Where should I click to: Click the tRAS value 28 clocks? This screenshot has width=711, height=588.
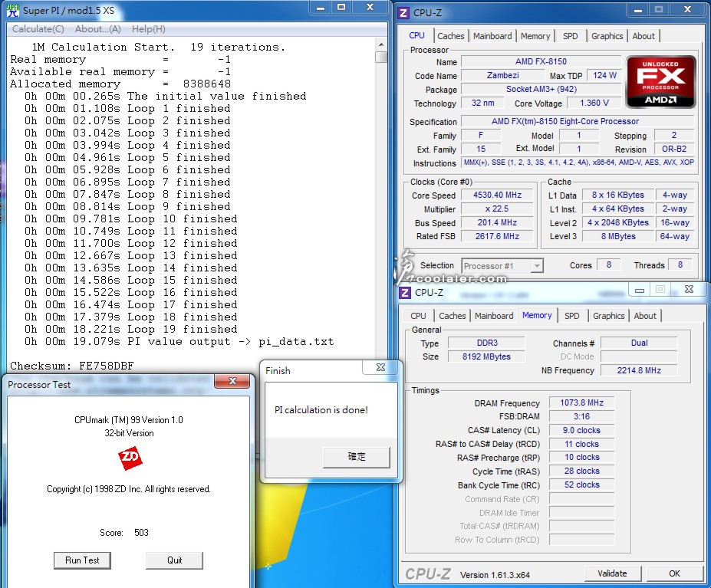coord(582,471)
